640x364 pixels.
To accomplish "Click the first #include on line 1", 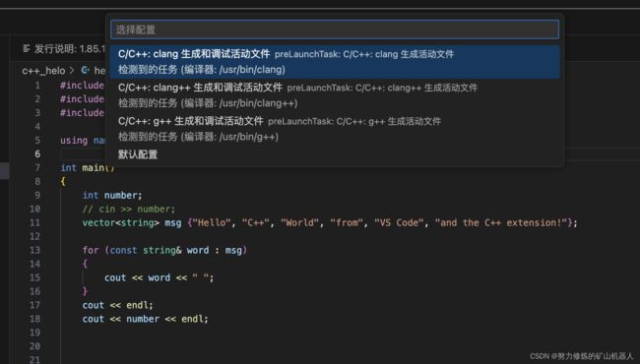I will (x=82, y=86).
